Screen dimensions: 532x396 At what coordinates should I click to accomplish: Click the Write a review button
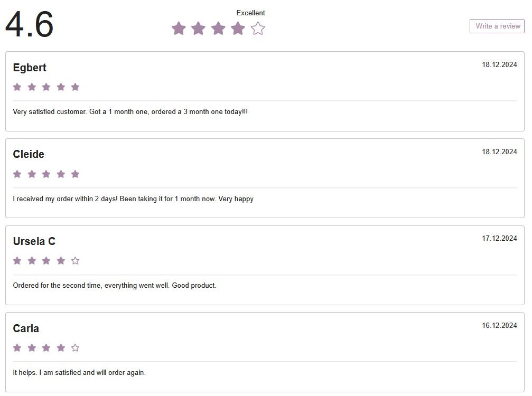point(497,26)
